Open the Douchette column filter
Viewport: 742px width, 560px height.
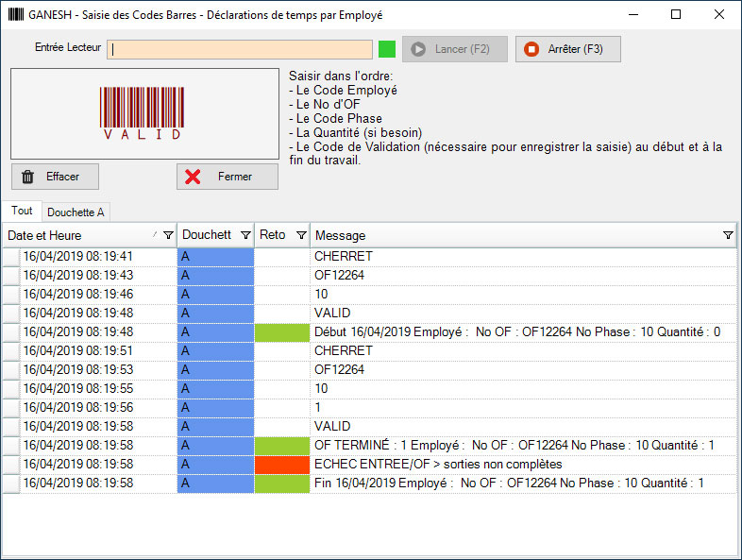point(245,235)
